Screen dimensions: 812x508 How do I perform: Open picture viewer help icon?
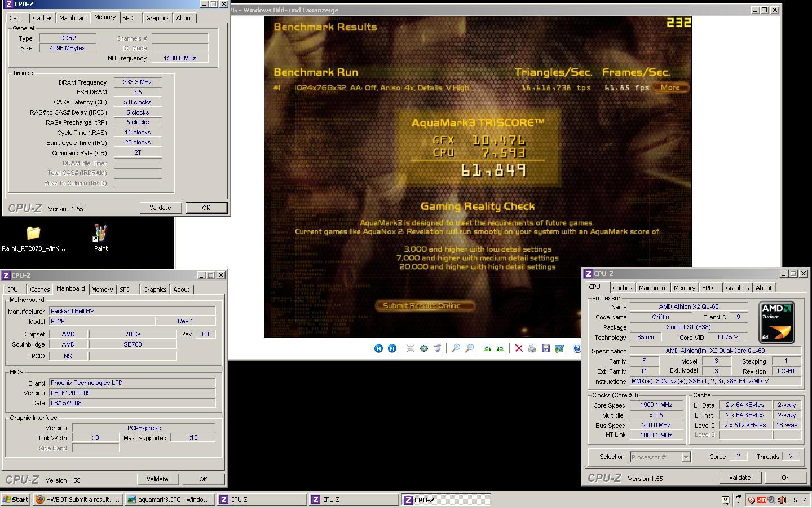coord(577,348)
